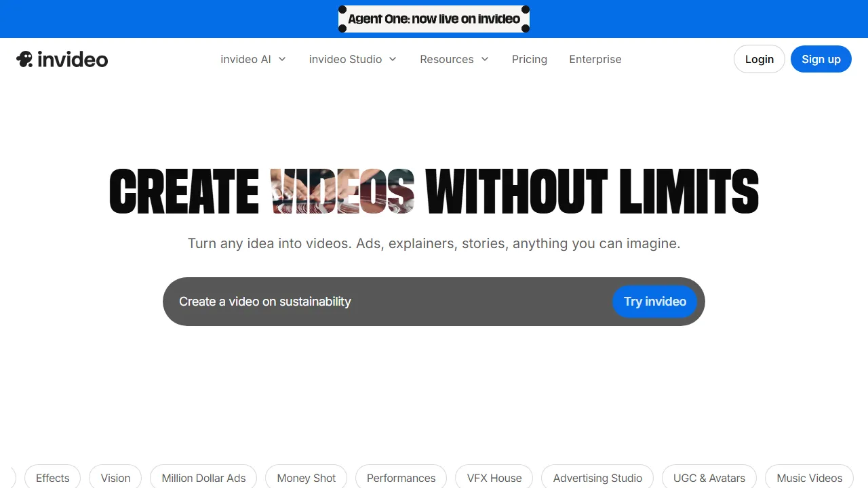The width and height of the screenshot is (868, 488).
Task: Select the Advertising Studio chip
Action: (597, 478)
